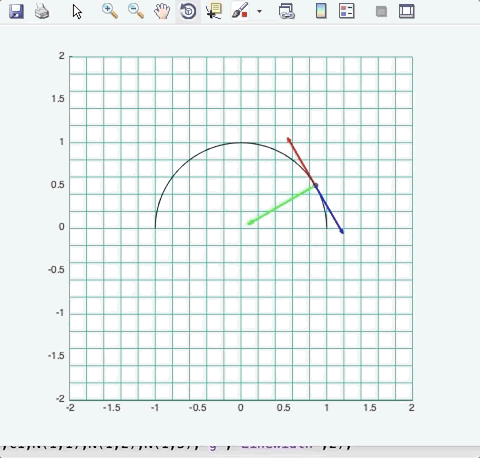Click the red vector arrow in plot
Screen dimensions: 480x458
(300, 160)
